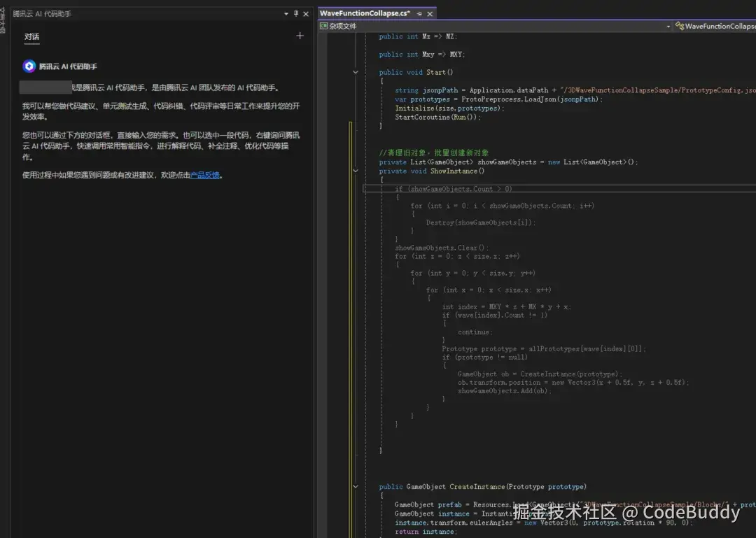Close the WaveFunctionCollapse.cs tab

point(430,14)
